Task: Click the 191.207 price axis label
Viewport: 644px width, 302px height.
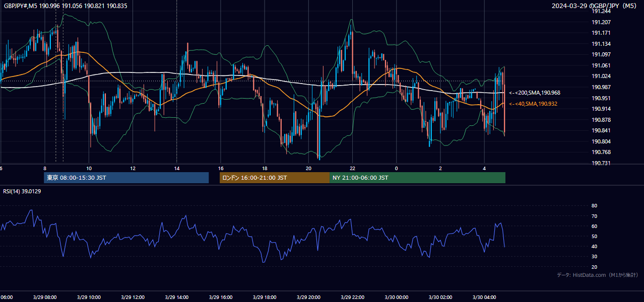Action: point(601,22)
